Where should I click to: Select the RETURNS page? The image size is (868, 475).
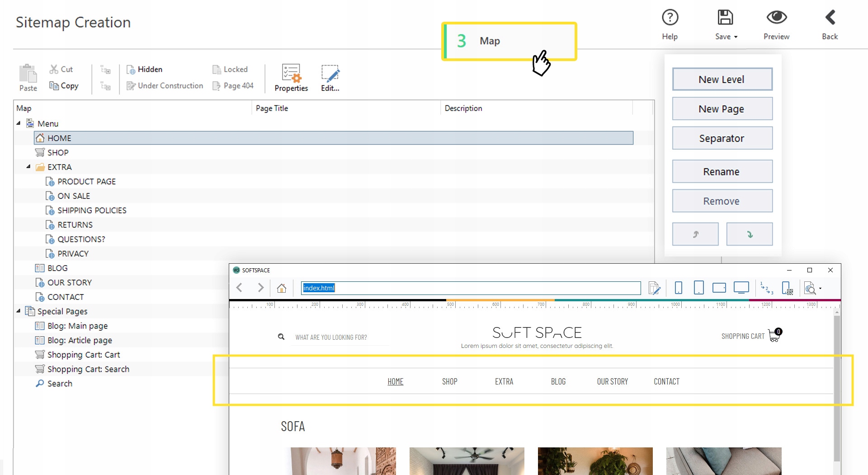click(69, 225)
